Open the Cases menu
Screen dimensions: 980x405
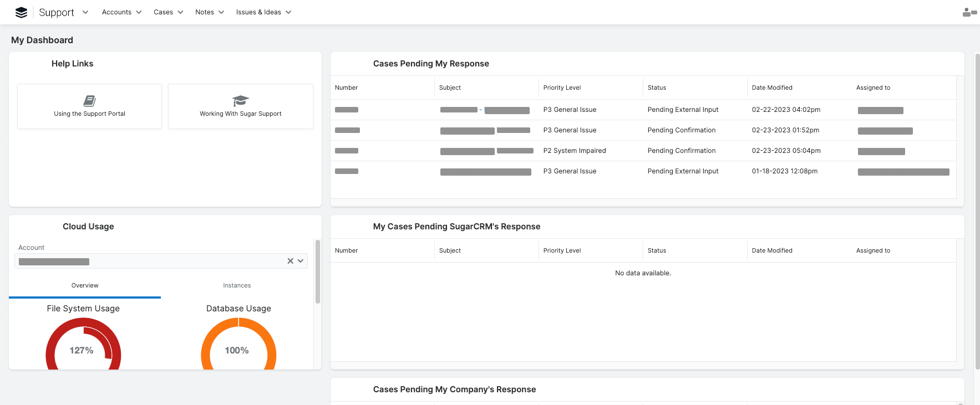coord(163,12)
